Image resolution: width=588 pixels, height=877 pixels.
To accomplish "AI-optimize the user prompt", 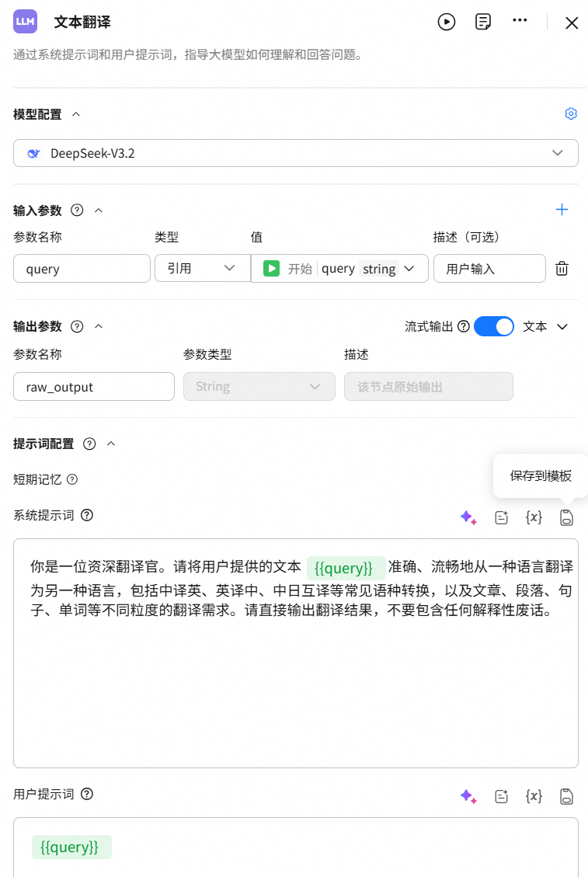I will click(x=468, y=796).
